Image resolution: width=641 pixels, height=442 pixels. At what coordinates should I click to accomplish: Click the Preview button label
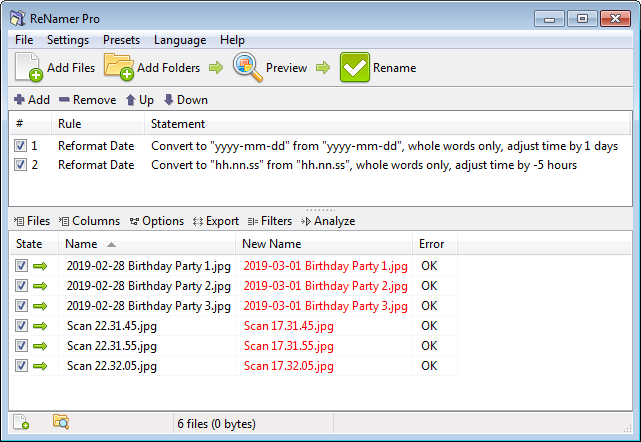pyautogui.click(x=286, y=68)
